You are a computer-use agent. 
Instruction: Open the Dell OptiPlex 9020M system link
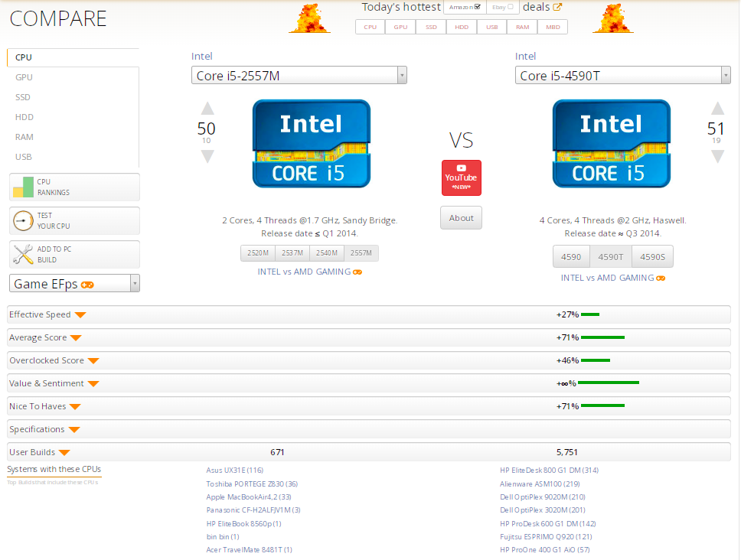pyautogui.click(x=543, y=497)
